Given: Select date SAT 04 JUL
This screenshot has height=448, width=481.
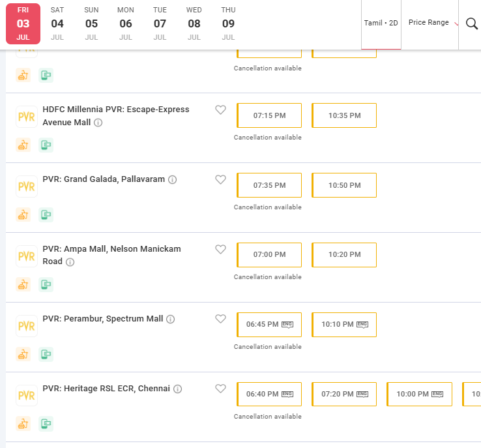Looking at the screenshot, I should [57, 23].
